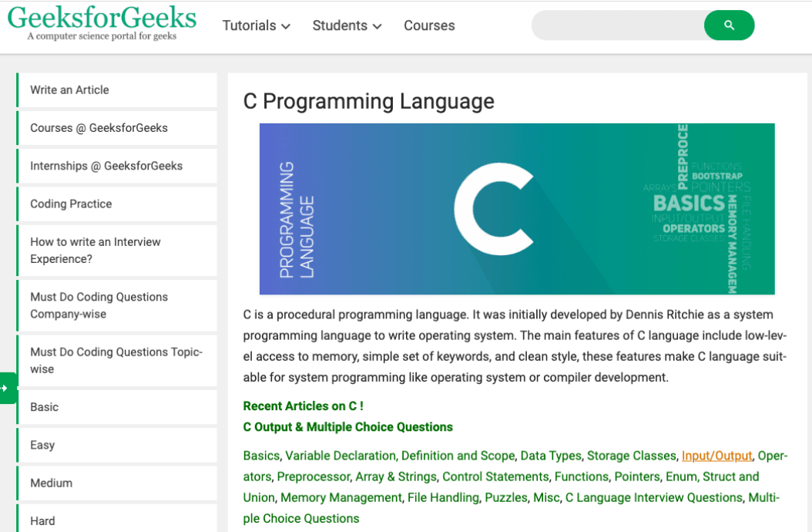This screenshot has height=532, width=812.
Task: Open the Tutorials dropdown
Action: pos(256,25)
